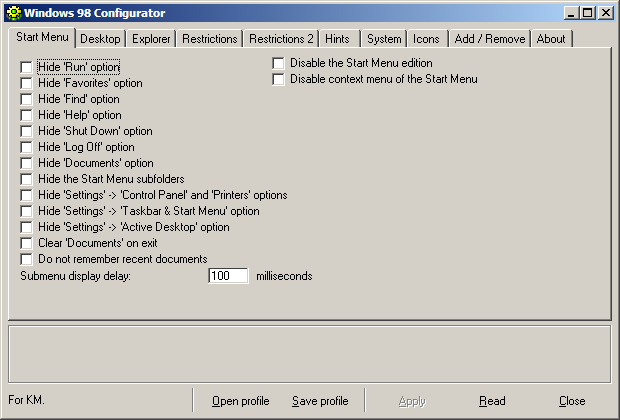Screen dimensions: 620x420
Task: Open the Hints tab
Action: point(337,39)
